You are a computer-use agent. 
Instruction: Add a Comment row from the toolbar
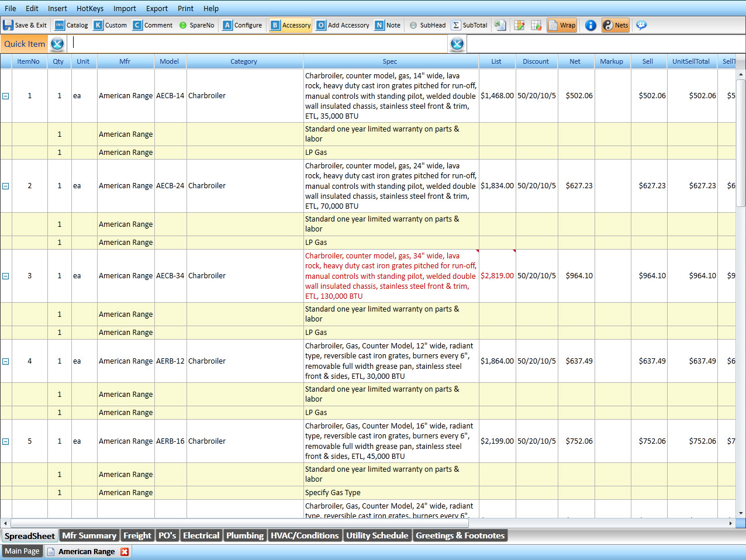tap(153, 25)
